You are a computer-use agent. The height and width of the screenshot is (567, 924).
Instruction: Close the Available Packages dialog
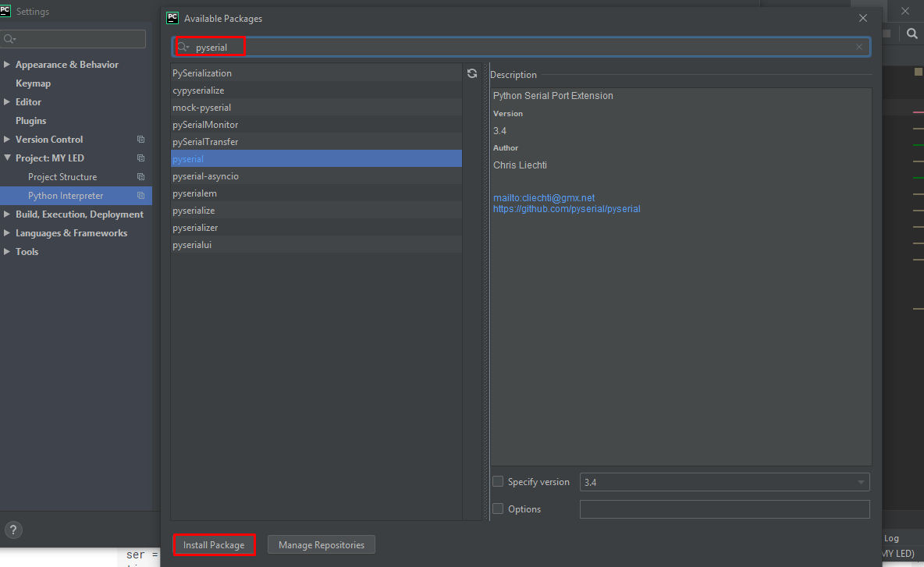[x=862, y=18]
